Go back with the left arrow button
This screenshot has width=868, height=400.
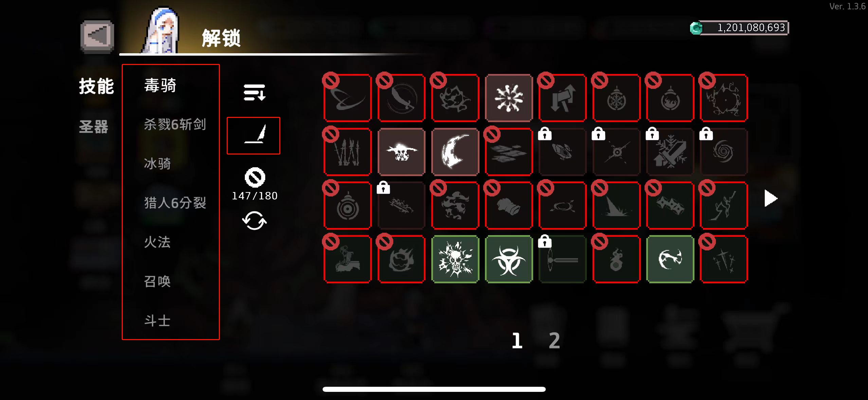(97, 36)
